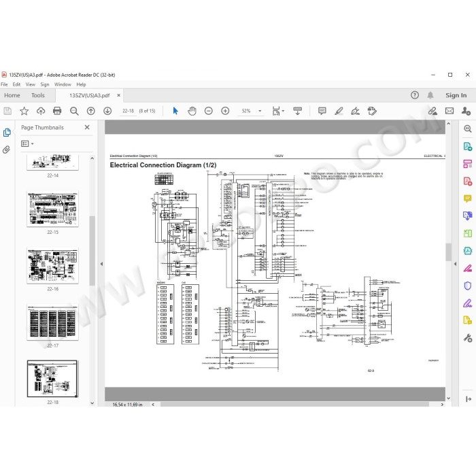Toggle the Page Thumbnails sidebar icon
Image resolution: width=476 pixels, height=476 pixels.
click(x=7, y=133)
